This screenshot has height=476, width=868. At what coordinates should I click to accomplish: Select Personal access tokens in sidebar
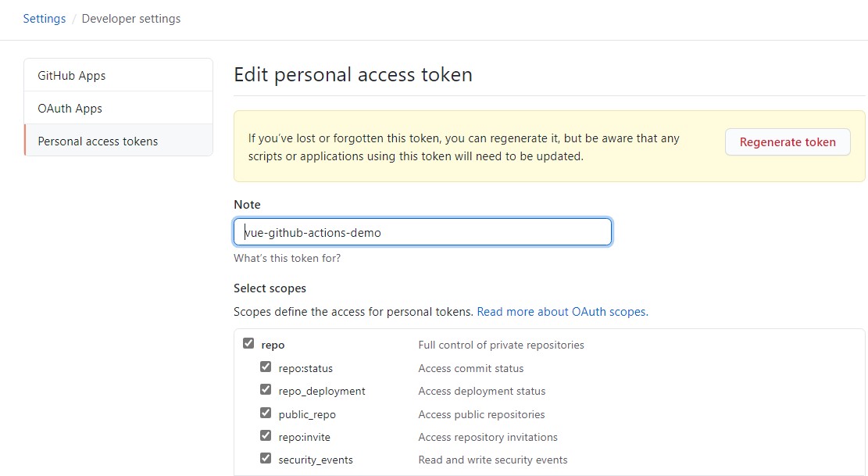tap(98, 141)
